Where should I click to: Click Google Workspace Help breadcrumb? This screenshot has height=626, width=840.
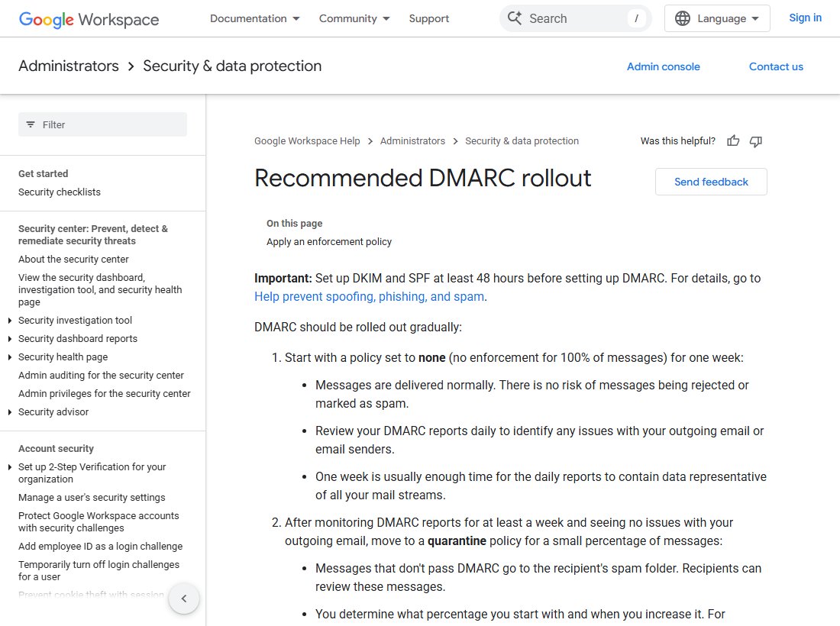tap(307, 140)
